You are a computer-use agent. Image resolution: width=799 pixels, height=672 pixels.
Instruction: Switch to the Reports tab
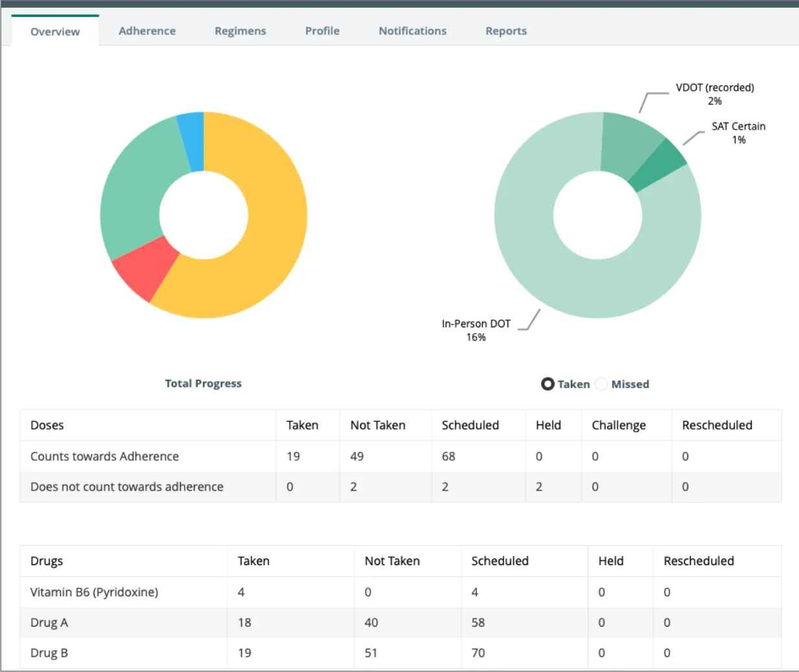tap(506, 30)
